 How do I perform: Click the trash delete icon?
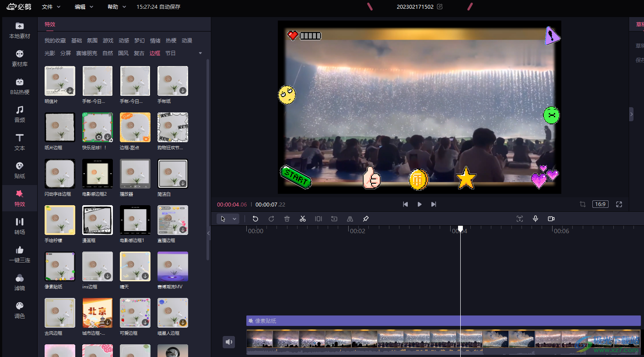click(x=287, y=219)
